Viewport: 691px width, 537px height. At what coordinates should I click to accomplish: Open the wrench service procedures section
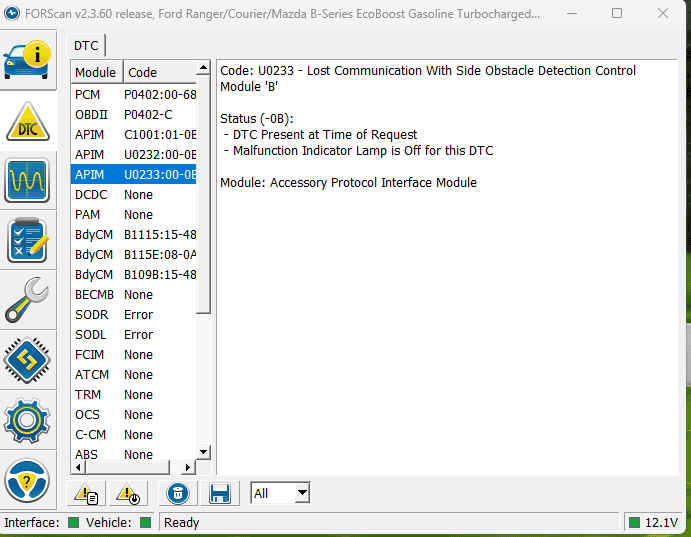pyautogui.click(x=27, y=300)
